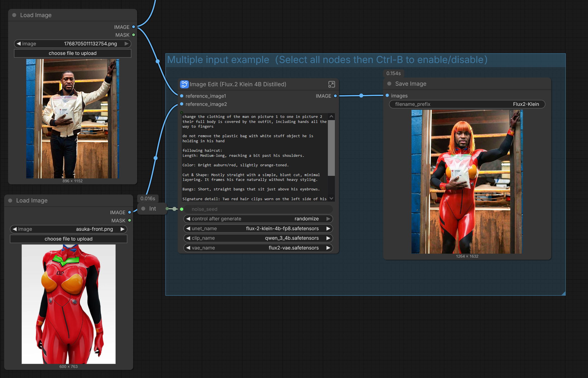Click the prompt text box scrollbar
The height and width of the screenshot is (378, 588).
331,148
